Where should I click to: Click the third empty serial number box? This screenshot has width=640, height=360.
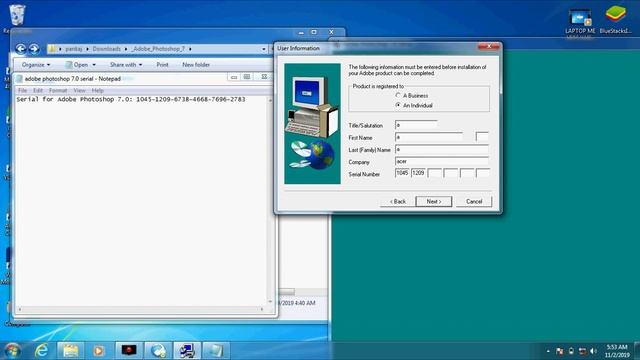click(x=435, y=173)
